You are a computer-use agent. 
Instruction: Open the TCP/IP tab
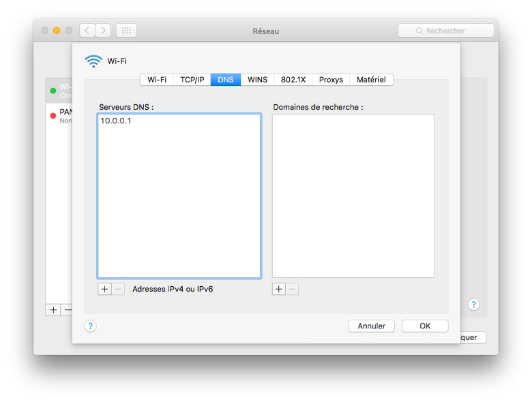click(192, 80)
